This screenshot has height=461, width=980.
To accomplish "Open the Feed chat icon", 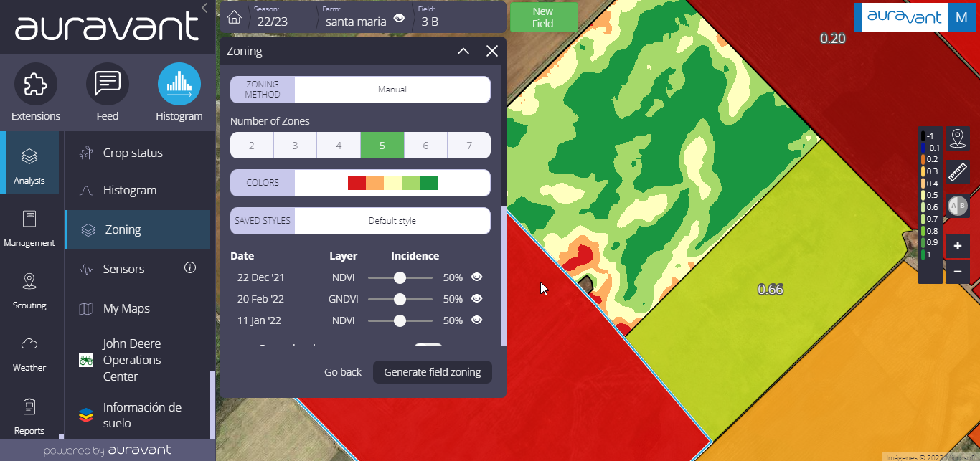I will coord(108,85).
